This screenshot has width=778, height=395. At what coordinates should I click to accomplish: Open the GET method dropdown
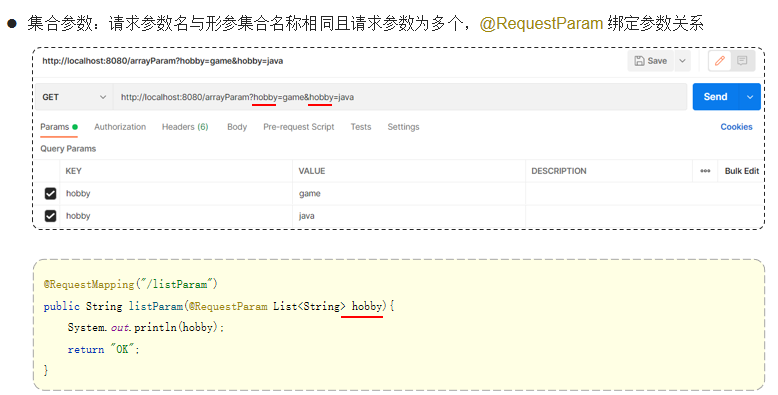tap(74, 97)
